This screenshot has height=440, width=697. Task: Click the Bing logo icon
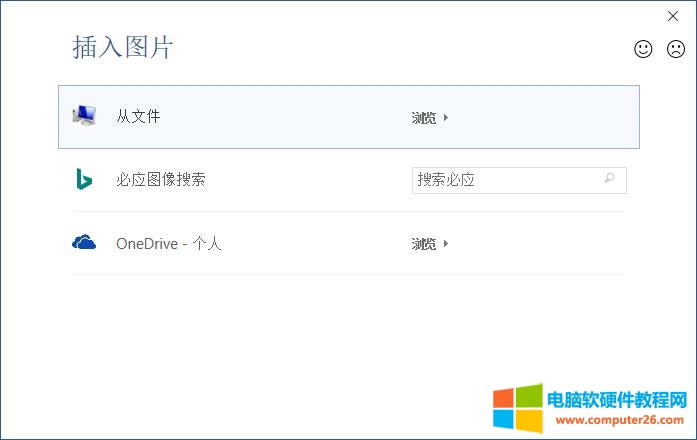pyautogui.click(x=84, y=180)
